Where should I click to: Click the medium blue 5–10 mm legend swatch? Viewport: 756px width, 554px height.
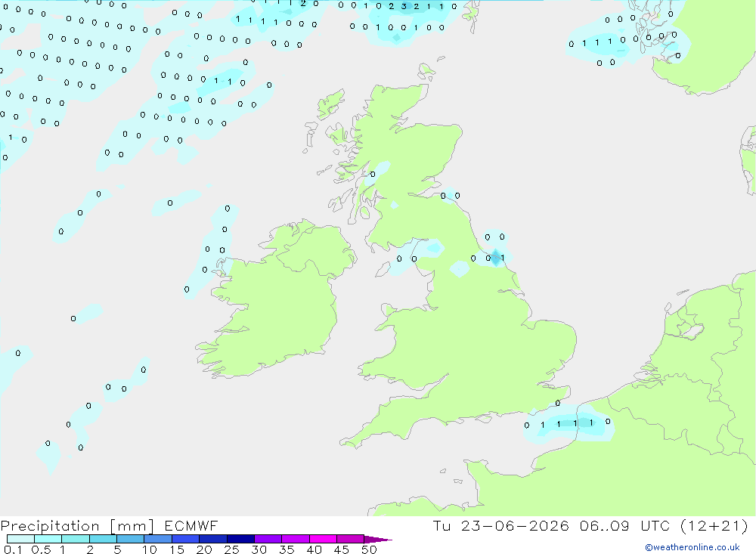pyautogui.click(x=131, y=539)
